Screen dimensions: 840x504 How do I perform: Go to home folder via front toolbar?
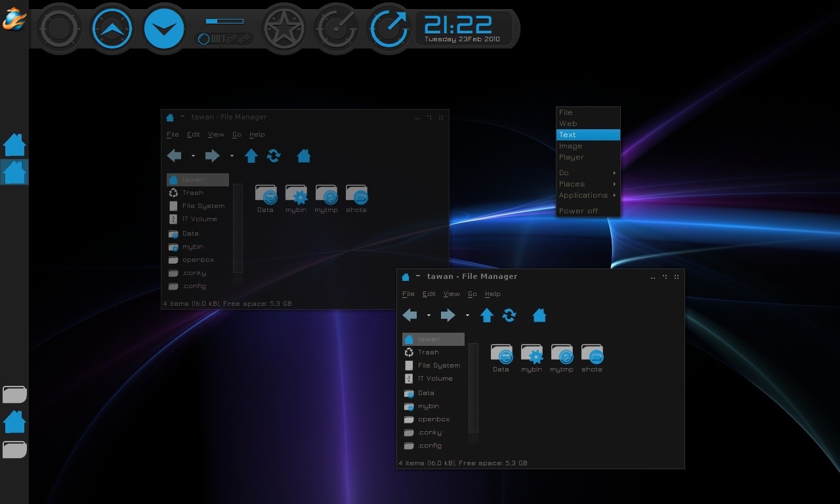pos(539,316)
